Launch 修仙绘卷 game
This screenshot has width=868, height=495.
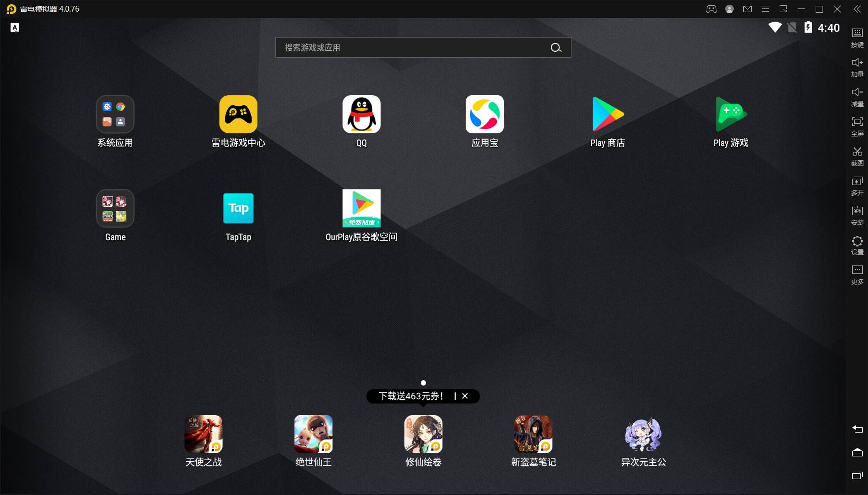click(x=423, y=434)
